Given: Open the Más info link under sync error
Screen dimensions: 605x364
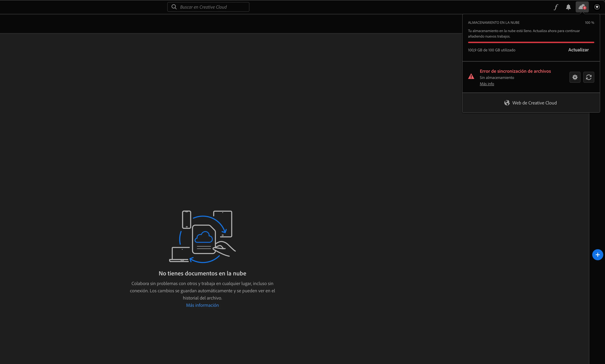Looking at the screenshot, I should click(487, 84).
